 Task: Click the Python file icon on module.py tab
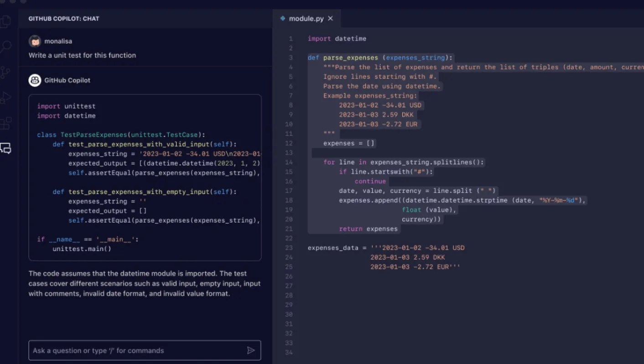pos(283,18)
